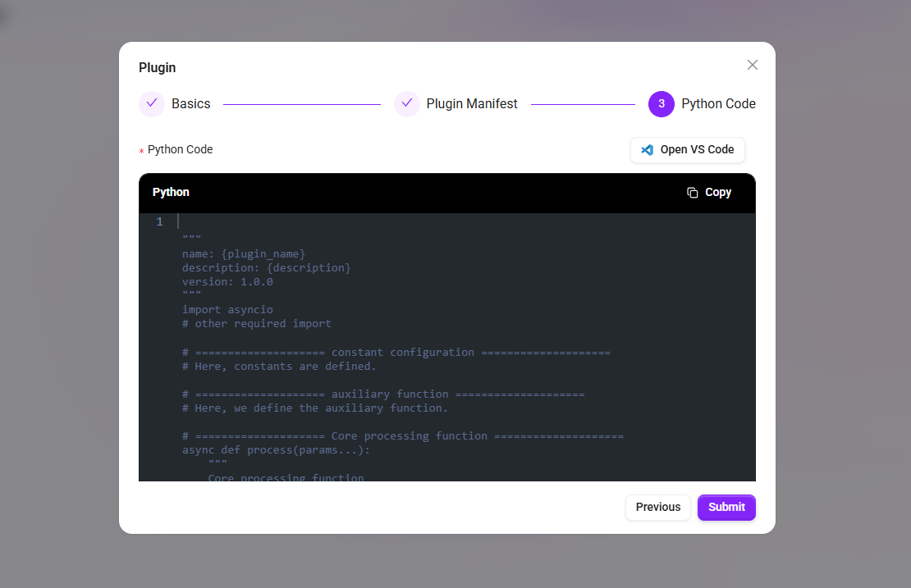Screen dimensions: 911x588
Task: Click the 'constant configuration' comment header
Action: (396, 353)
